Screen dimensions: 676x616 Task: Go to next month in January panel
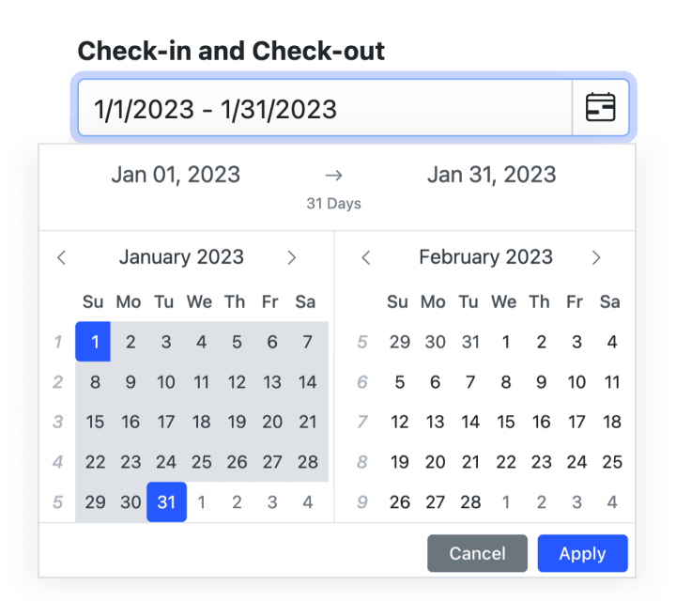coord(292,257)
